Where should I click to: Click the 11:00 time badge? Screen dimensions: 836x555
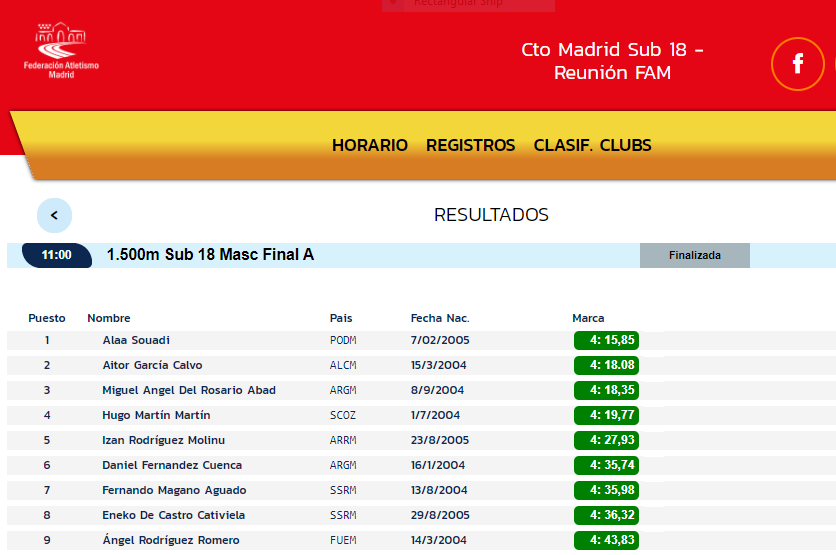(x=56, y=255)
